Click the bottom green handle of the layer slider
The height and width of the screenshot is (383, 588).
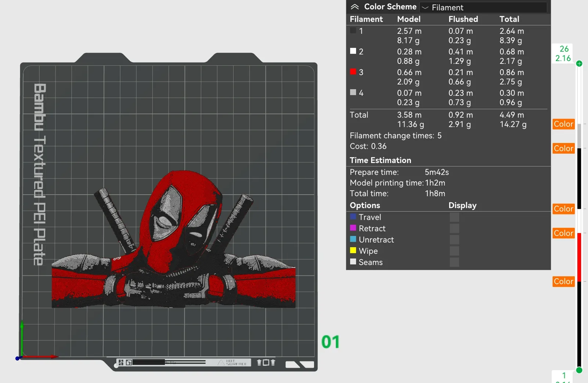579,370
